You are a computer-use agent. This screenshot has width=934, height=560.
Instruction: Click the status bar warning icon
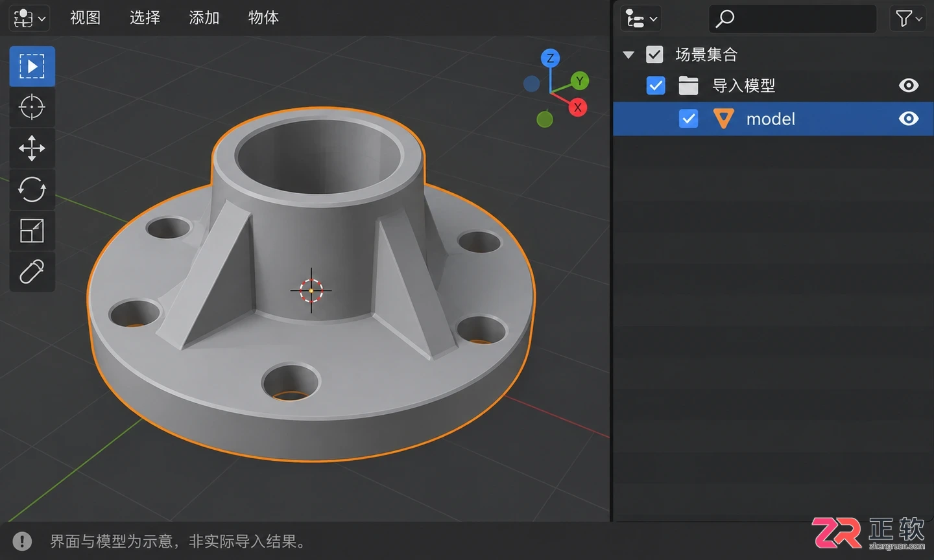coord(22,541)
